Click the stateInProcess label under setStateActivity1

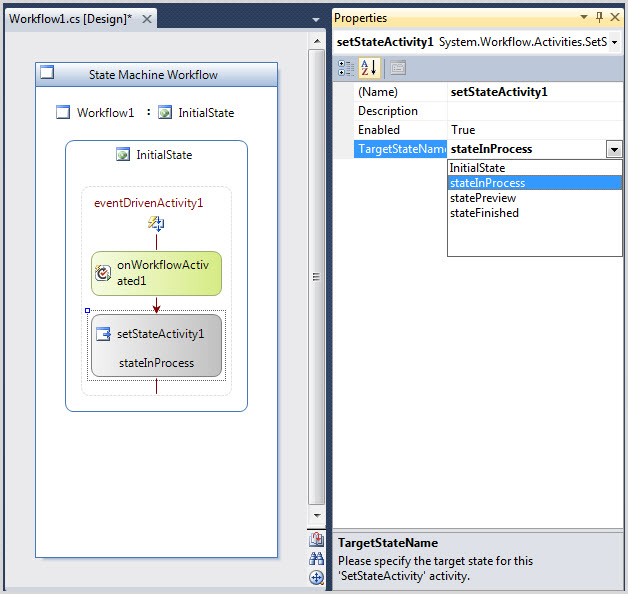(156, 363)
